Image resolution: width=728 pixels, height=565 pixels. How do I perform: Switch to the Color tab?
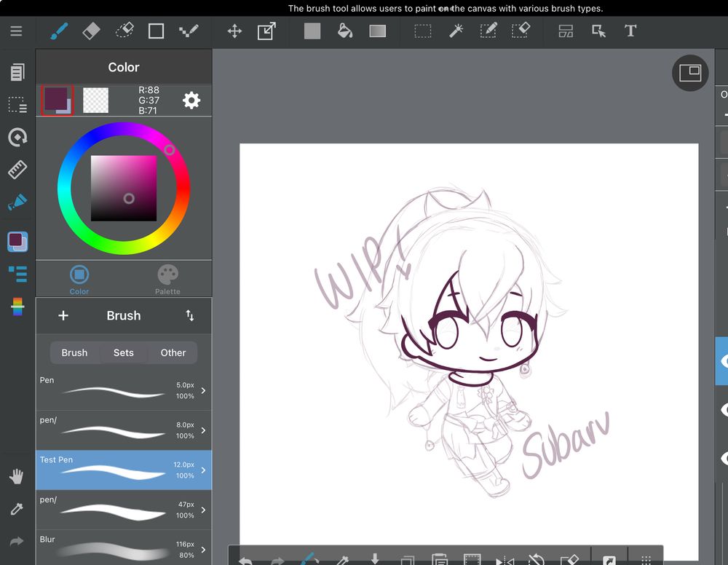pyautogui.click(x=79, y=280)
